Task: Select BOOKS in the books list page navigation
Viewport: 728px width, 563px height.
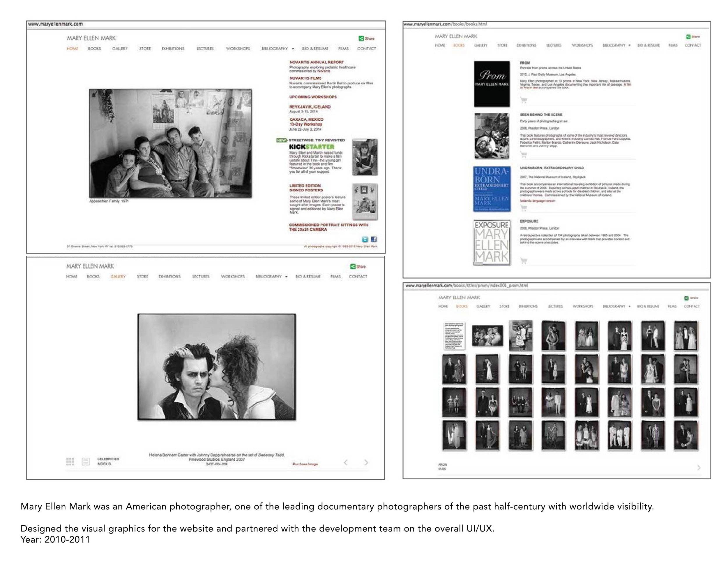Action: tap(459, 45)
